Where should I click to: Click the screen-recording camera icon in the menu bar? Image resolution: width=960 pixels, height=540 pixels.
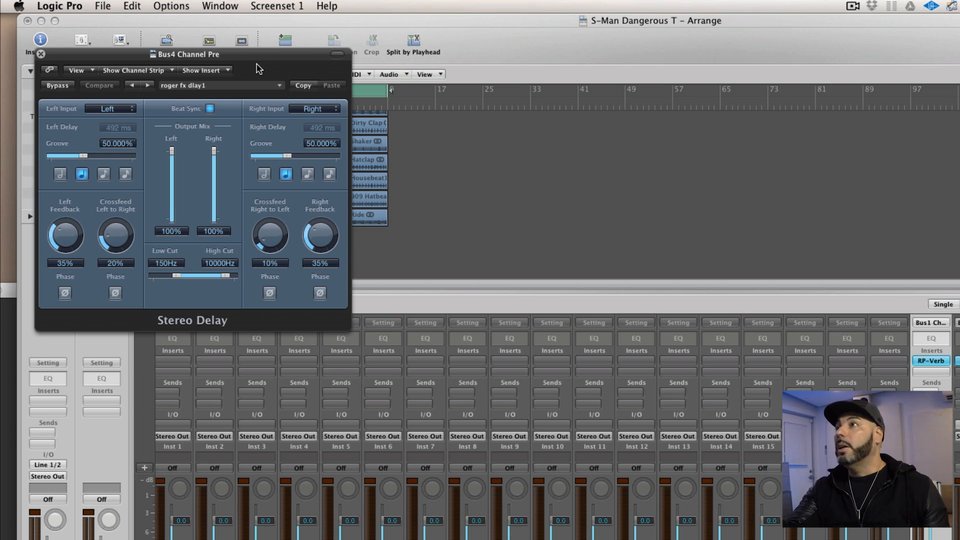(x=853, y=6)
